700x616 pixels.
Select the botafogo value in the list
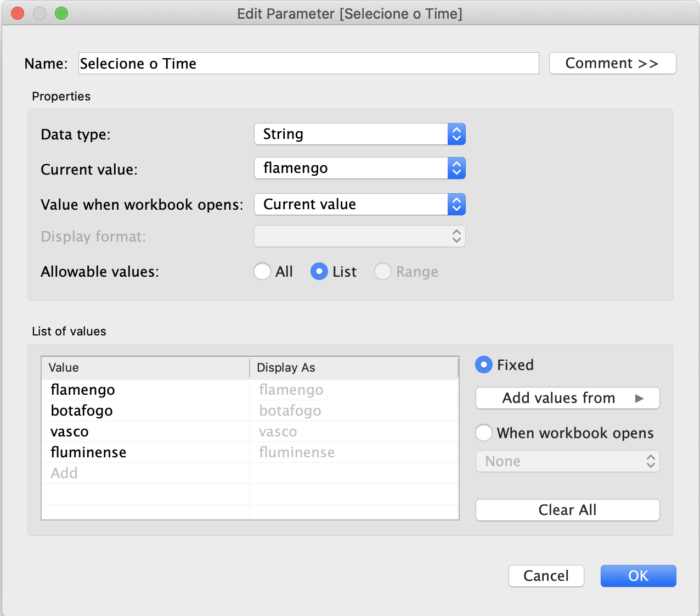click(x=145, y=411)
